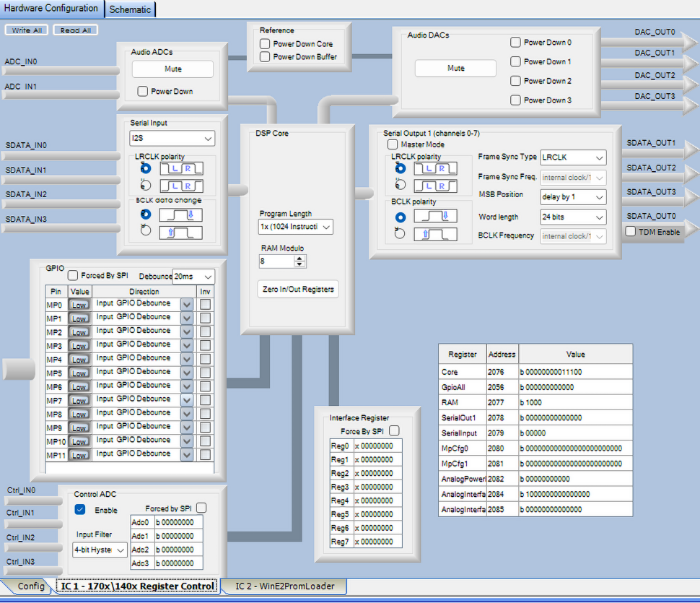Click bottom LRCLK polarity waveform icon in Serial Input
The image size is (700, 603).
point(181,186)
